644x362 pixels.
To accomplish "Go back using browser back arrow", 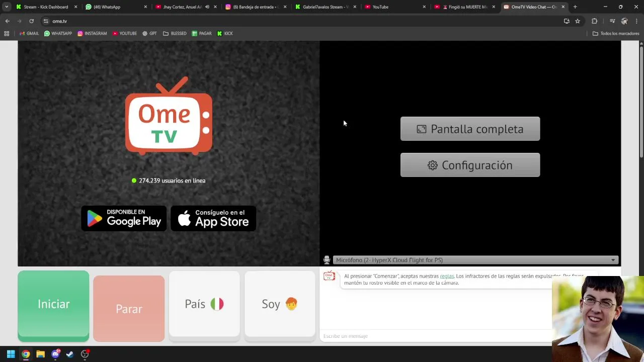I will [x=7, y=21].
